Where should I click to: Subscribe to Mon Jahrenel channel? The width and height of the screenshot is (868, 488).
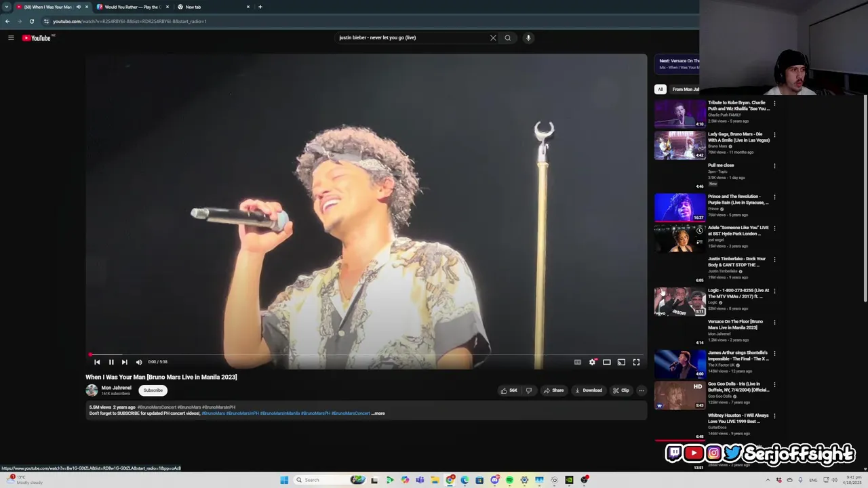point(153,390)
